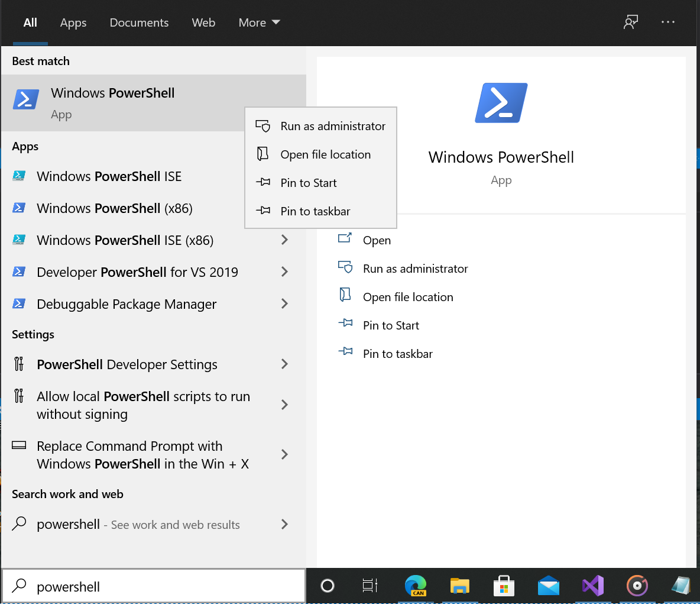This screenshot has width=700, height=604.
Task: Expand the PowerShell Developer Settings chevron
Action: point(284,364)
